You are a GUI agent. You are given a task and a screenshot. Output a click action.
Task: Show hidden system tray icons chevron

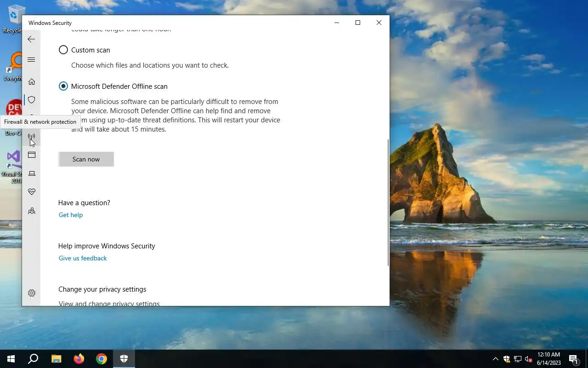[495, 359]
